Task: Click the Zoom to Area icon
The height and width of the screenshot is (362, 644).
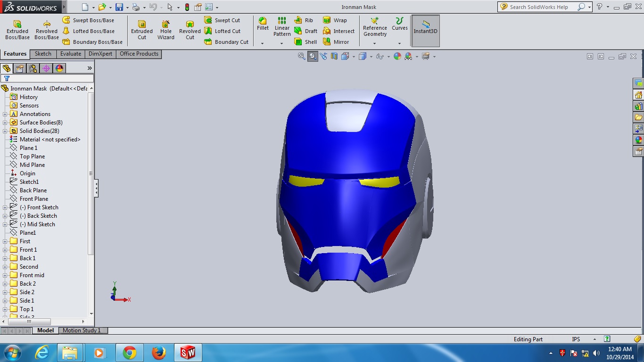Action: [313, 57]
